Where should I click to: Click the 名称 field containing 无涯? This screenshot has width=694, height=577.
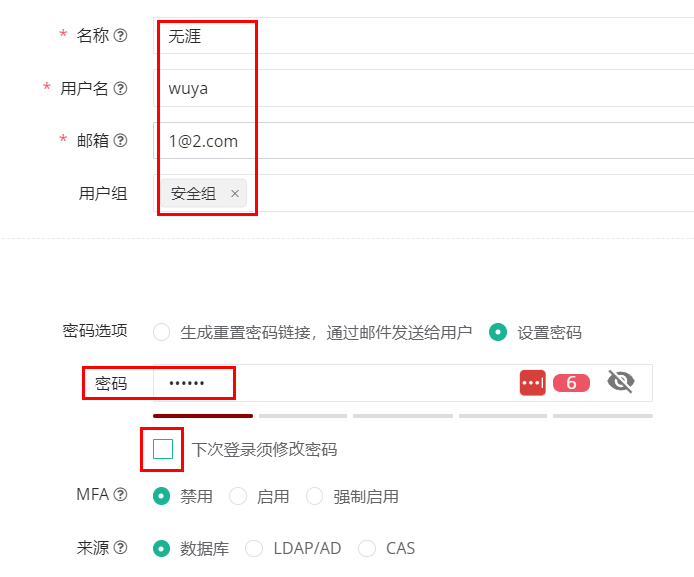point(424,35)
